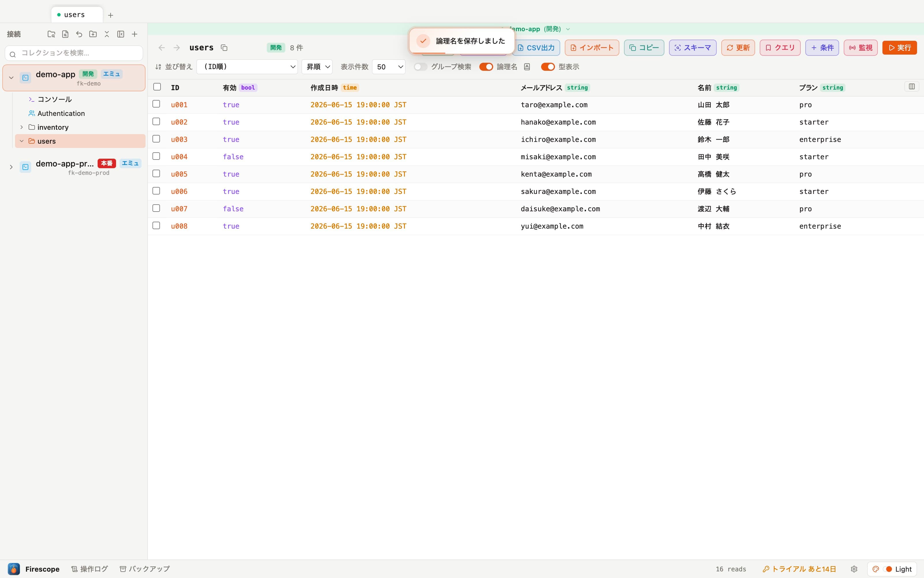
Task: Click the palette theme icon in status bar
Action: point(875,569)
